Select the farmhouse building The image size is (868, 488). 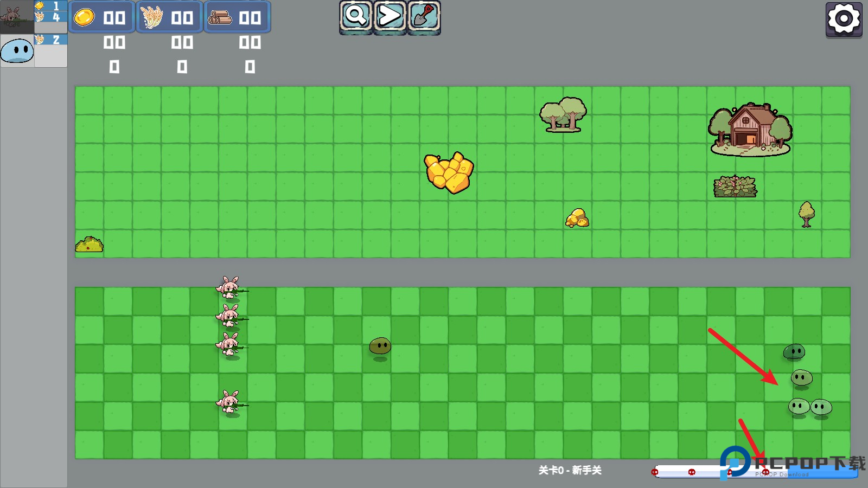pos(750,129)
